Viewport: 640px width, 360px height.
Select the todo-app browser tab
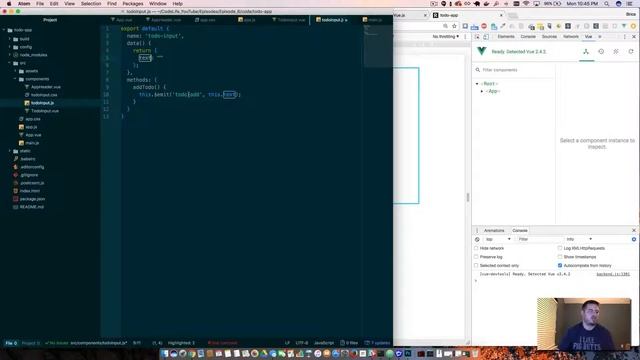click(x=467, y=15)
